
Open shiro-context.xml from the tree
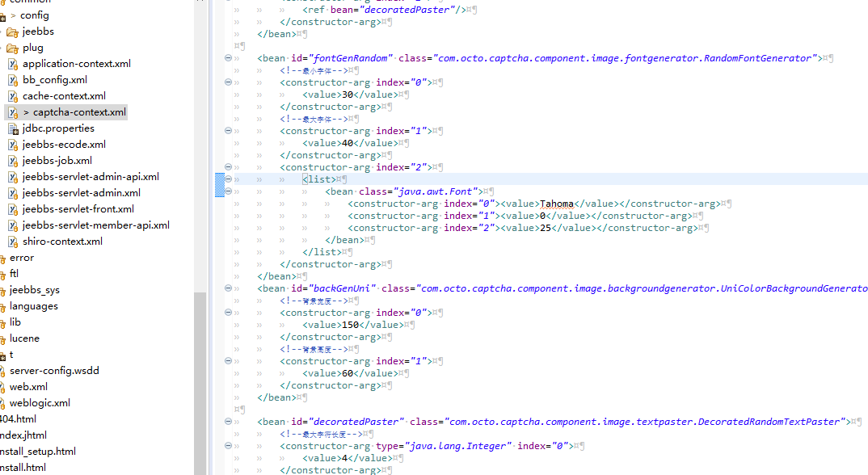click(62, 242)
